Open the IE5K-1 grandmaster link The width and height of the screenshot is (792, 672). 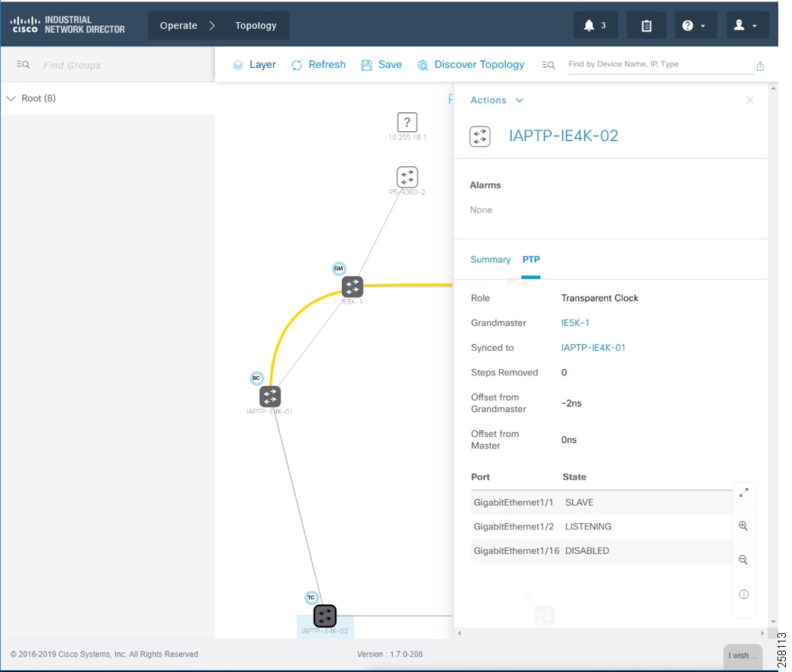tap(575, 323)
